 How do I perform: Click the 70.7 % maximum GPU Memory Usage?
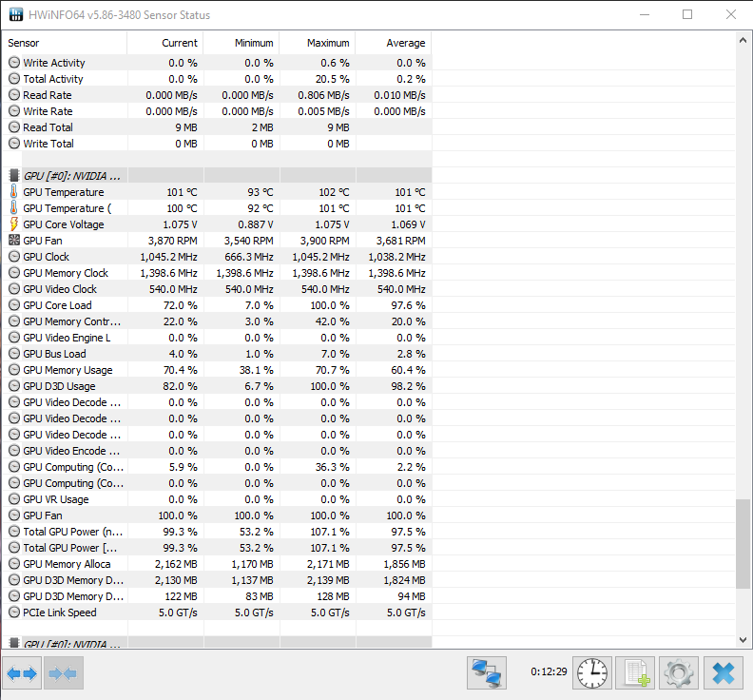click(333, 370)
